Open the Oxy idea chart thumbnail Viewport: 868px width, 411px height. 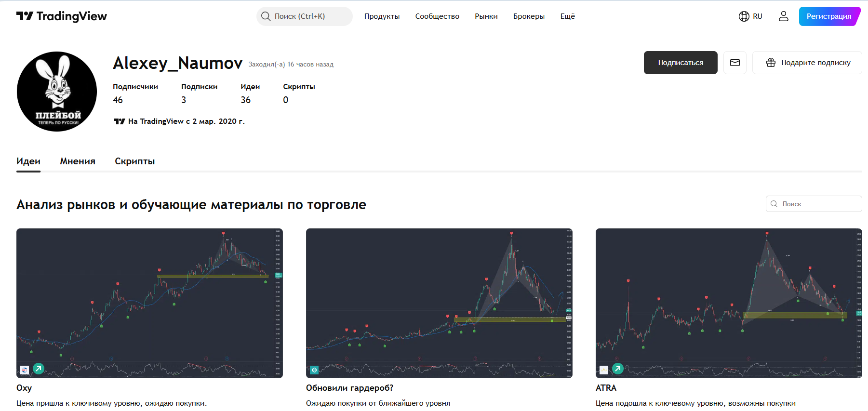[x=149, y=303]
